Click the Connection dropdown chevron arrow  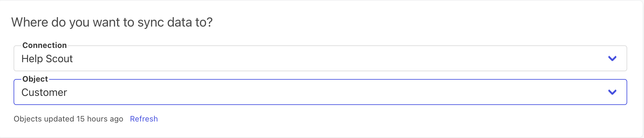pyautogui.click(x=612, y=59)
